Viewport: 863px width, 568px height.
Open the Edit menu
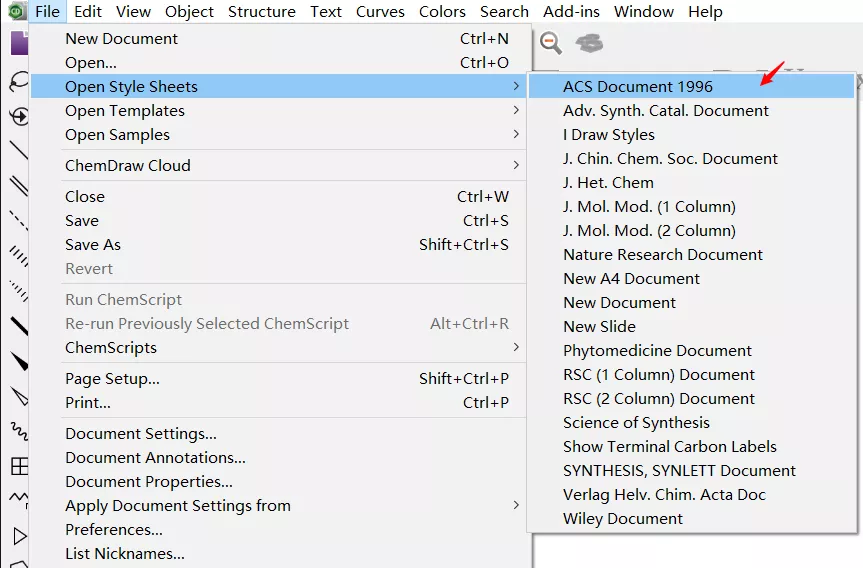[88, 11]
